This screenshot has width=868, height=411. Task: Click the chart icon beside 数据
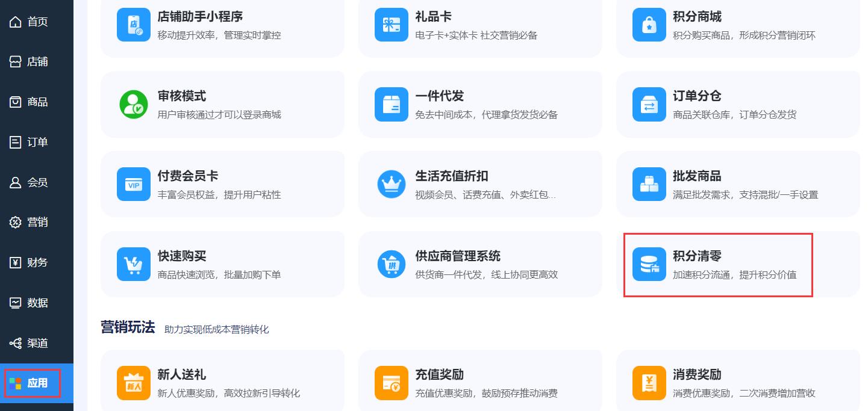(15, 303)
